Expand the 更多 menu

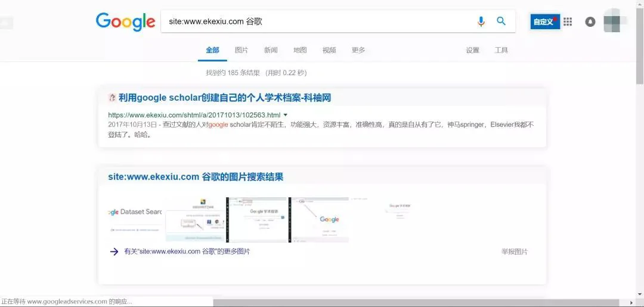[x=358, y=50]
